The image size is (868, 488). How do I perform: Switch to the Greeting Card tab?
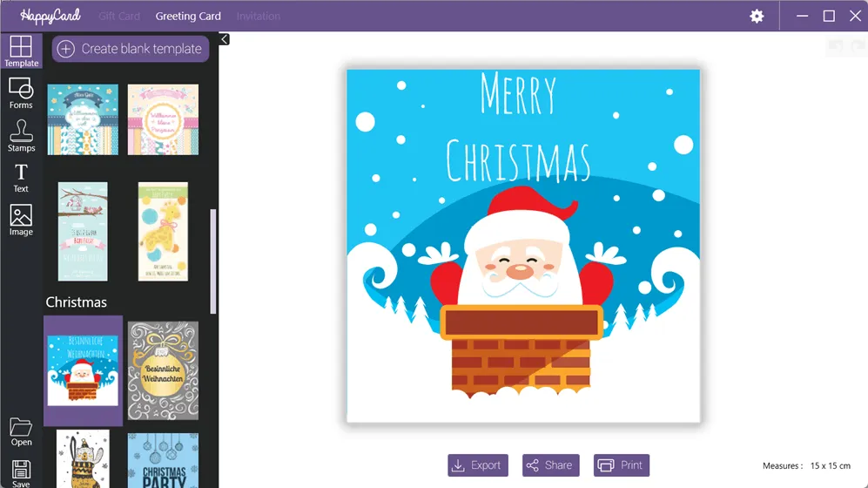[188, 16]
